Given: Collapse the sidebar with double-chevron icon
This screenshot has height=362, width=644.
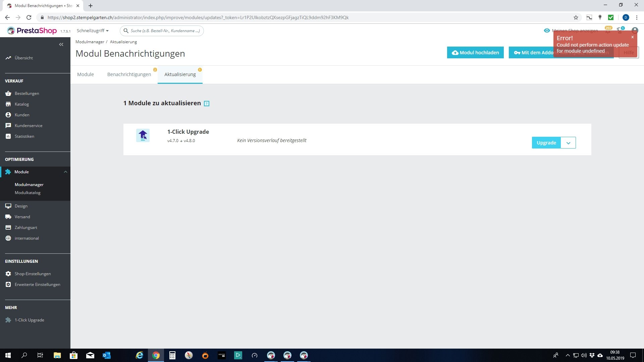Looking at the screenshot, I should (61, 44).
